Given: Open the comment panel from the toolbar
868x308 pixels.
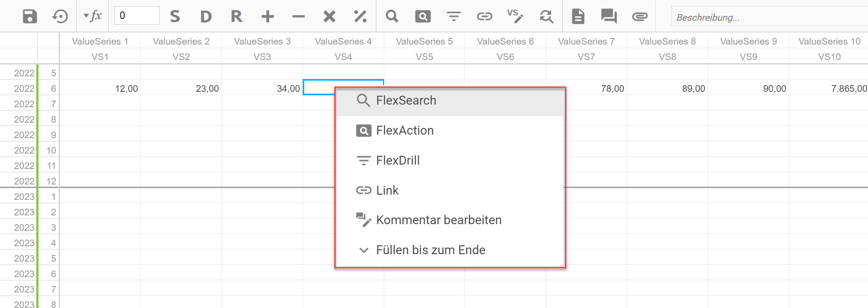Looking at the screenshot, I should [609, 16].
